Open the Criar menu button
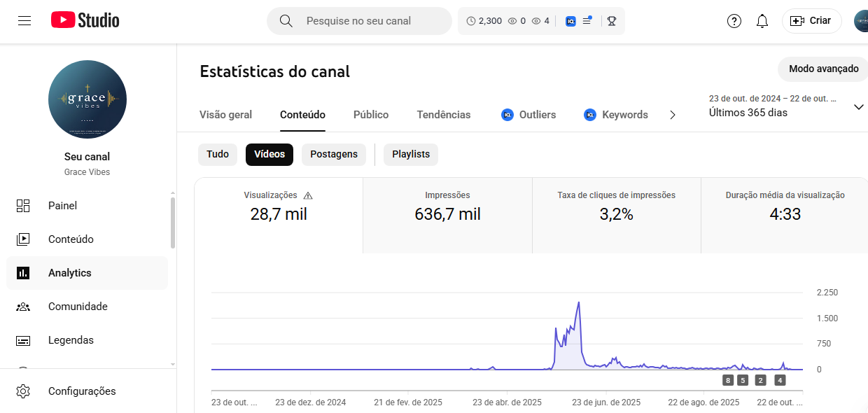 click(x=811, y=21)
